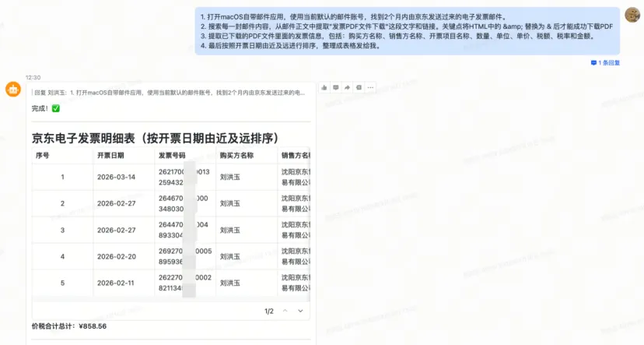This screenshot has width=644, height=345.
Task: Click buyer 刘洪玉 in row 5
Action: tap(230, 283)
